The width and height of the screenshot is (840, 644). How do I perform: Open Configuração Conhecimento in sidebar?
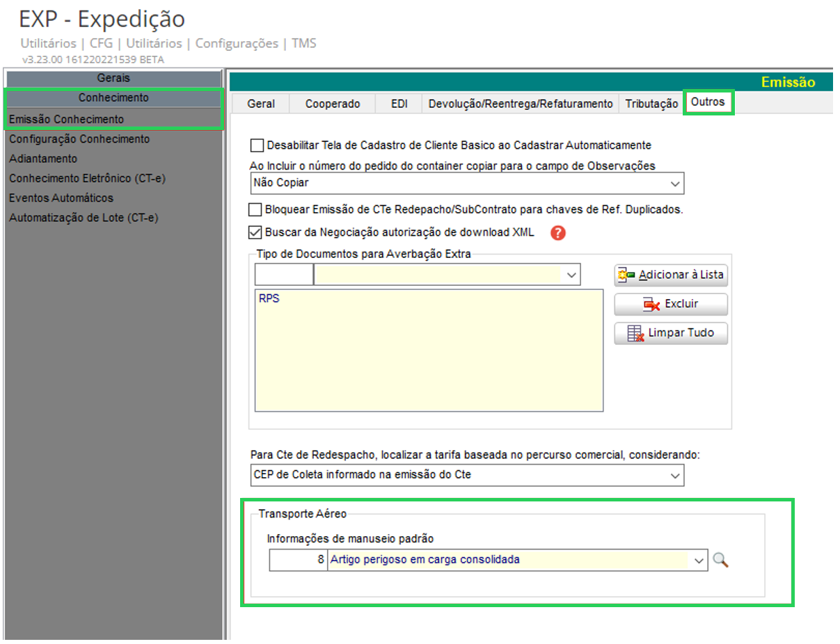tap(79, 139)
